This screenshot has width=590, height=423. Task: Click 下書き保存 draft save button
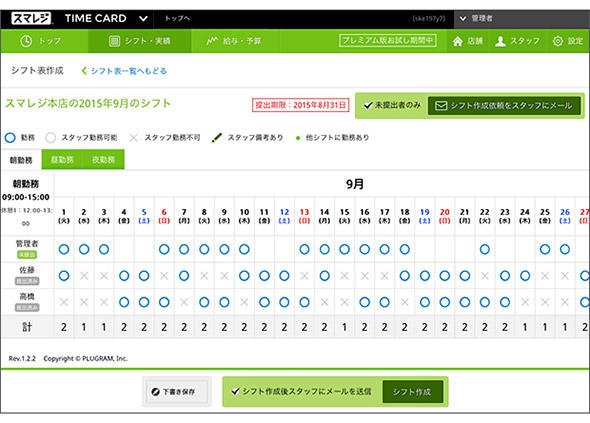[x=177, y=392]
